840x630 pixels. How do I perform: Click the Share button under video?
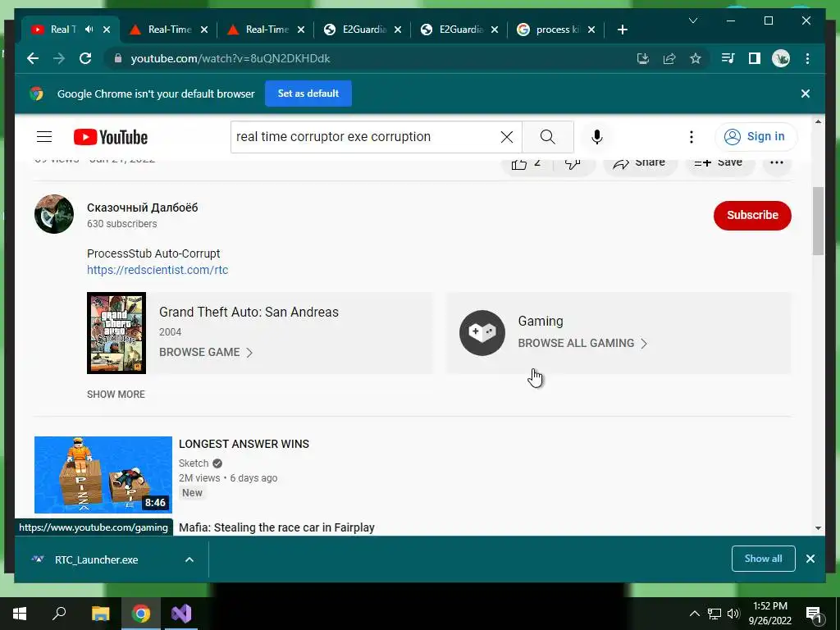tap(640, 163)
